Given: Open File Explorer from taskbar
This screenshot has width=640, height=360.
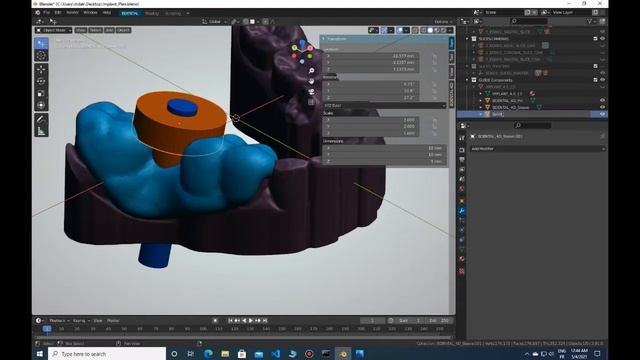Looking at the screenshot, I should pos(225,353).
